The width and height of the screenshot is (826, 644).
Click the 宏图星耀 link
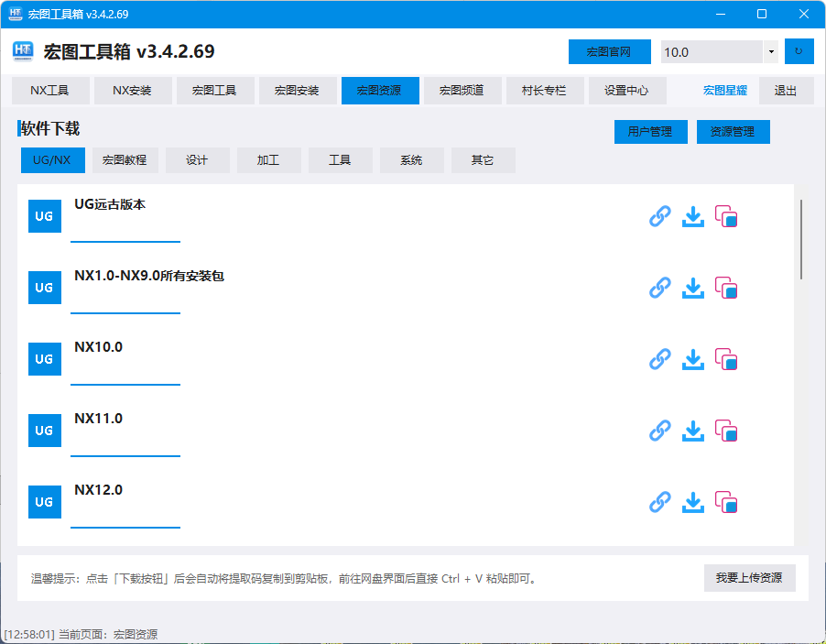coord(725,91)
